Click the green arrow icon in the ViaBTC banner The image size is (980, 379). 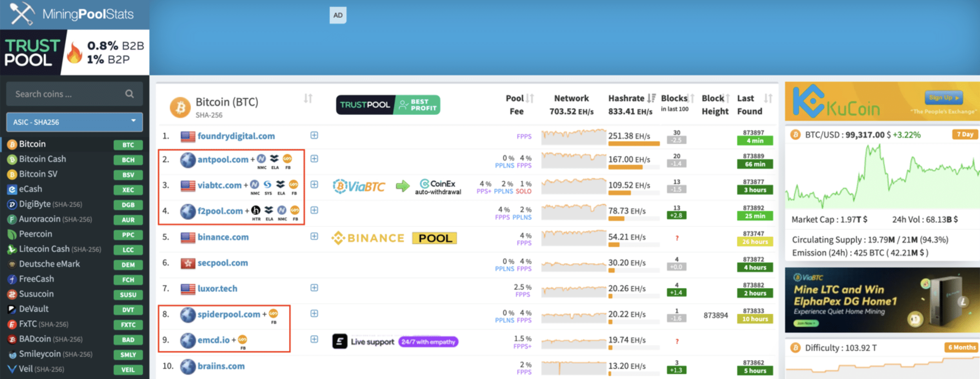402,186
